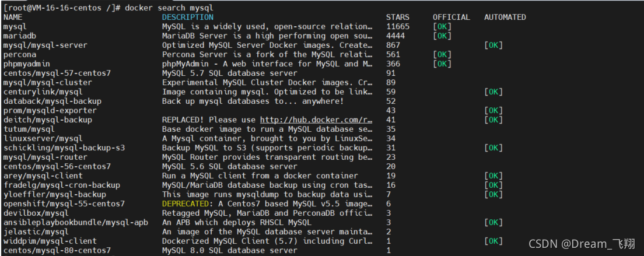The width and height of the screenshot is (644, 256).
Task: Click the OFFICIAL [OK] flag for percona
Action: [x=442, y=55]
